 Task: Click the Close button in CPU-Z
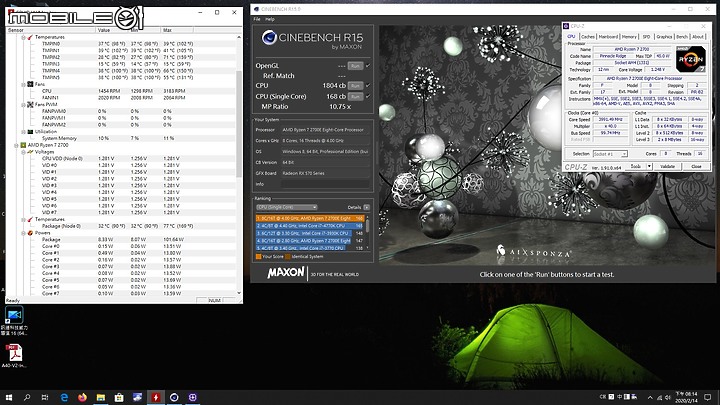click(x=696, y=166)
